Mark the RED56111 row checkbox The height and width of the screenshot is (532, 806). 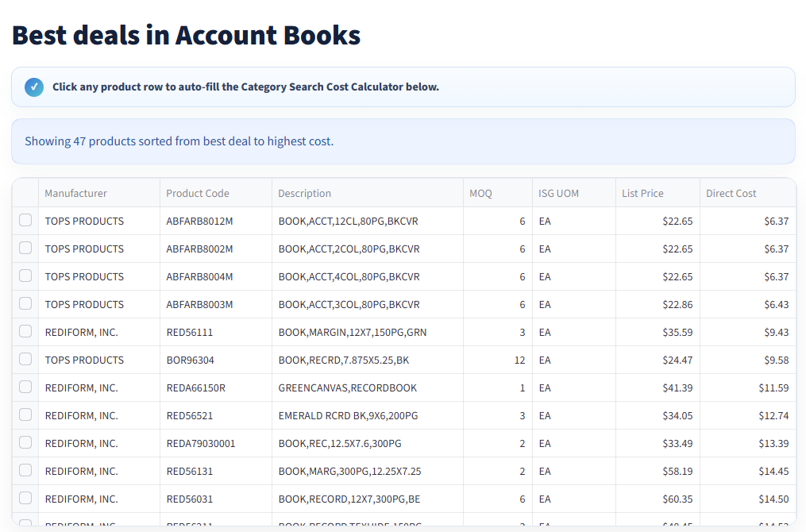pyautogui.click(x=25, y=331)
